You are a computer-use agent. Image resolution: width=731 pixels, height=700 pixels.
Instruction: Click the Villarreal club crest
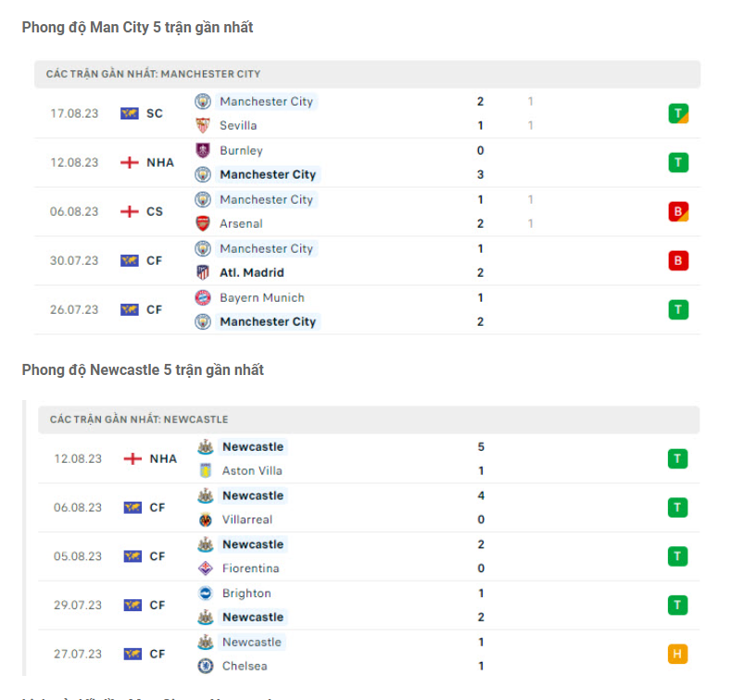tap(206, 520)
